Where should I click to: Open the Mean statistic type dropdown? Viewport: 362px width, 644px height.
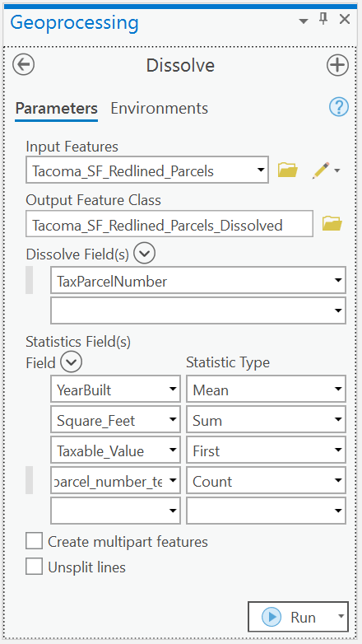[x=266, y=390]
